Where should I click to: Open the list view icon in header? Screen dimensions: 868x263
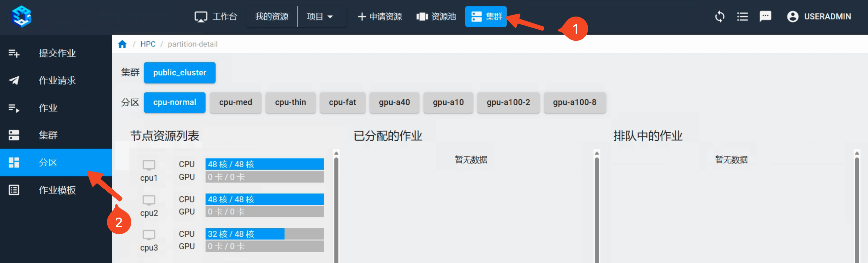[x=742, y=16]
